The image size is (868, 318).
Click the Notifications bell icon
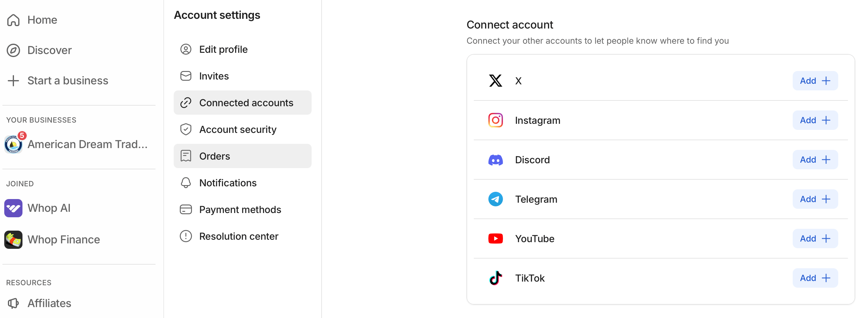pos(186,183)
